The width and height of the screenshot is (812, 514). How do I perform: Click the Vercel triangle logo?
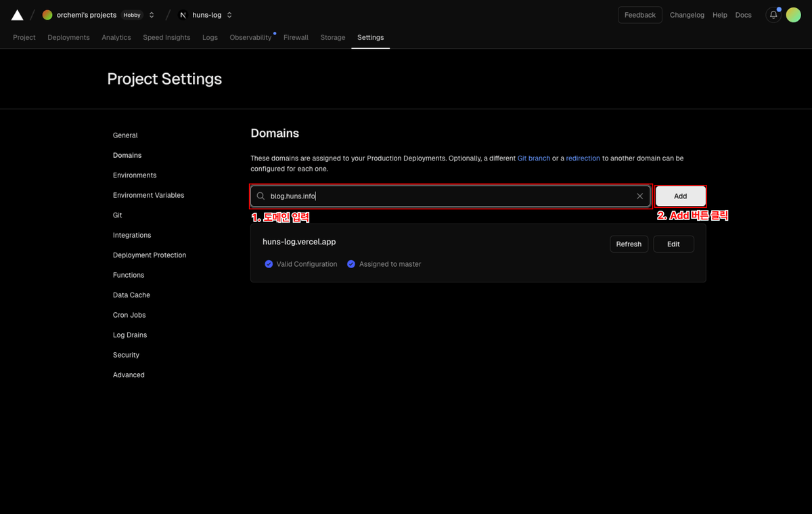click(17, 15)
